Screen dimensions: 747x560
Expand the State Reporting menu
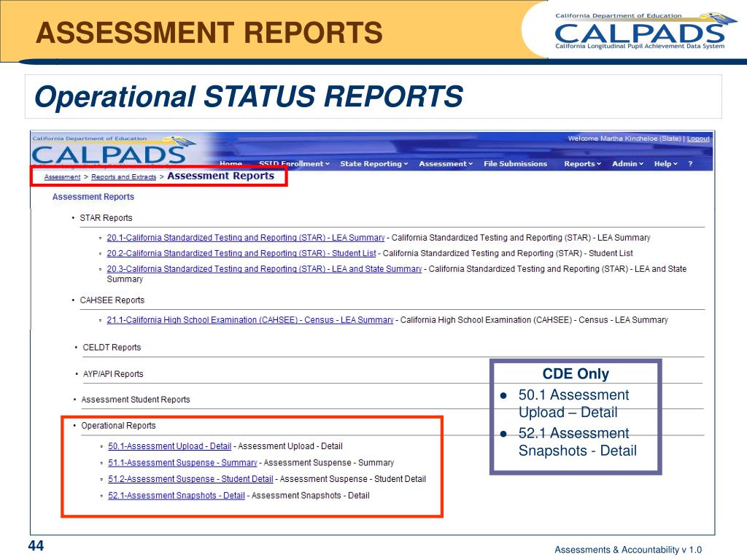coord(374,163)
